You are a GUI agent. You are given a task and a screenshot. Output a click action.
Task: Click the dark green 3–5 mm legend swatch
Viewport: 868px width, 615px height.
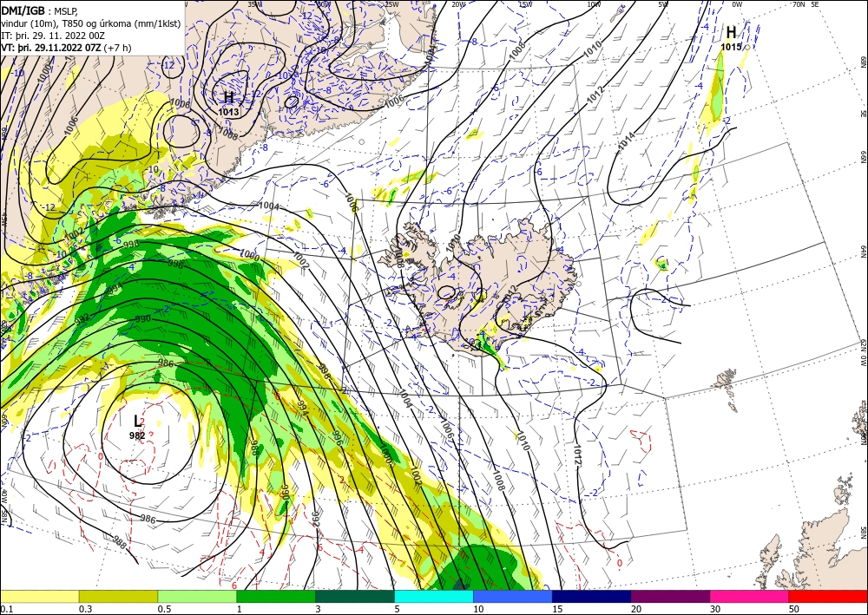(x=355, y=597)
